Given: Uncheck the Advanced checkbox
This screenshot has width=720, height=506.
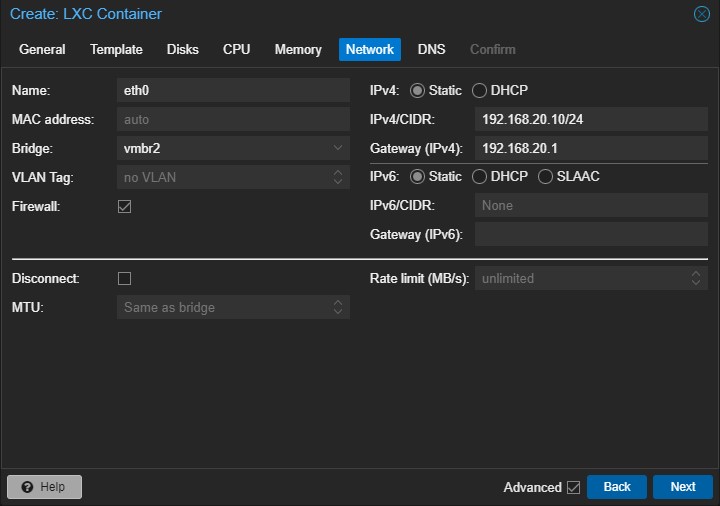Looking at the screenshot, I should pyautogui.click(x=573, y=487).
